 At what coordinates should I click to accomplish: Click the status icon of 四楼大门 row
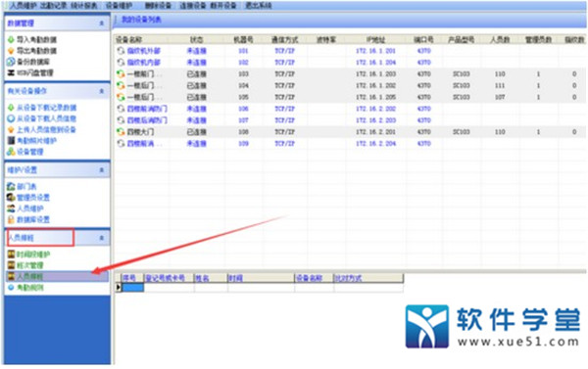click(121, 132)
